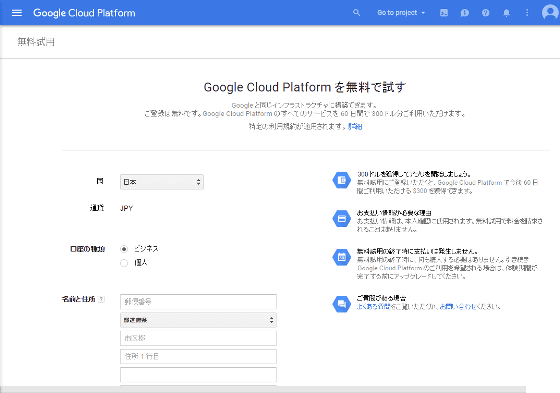Viewport: 560px width, 393px height.
Task: Focus the 郵便番号 postal code field
Action: 198,302
